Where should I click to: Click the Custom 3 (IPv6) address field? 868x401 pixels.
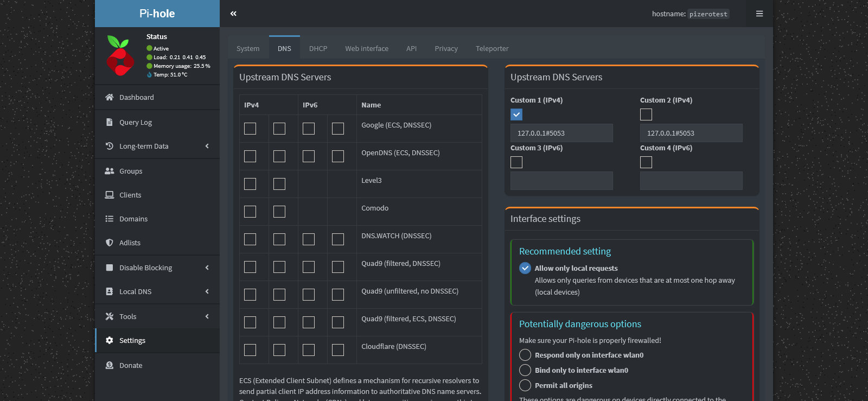pos(561,181)
